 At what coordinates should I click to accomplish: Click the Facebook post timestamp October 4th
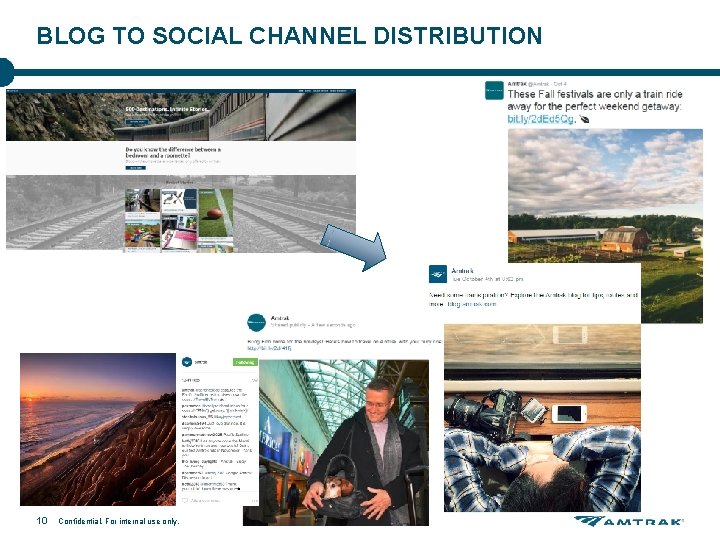(x=488, y=279)
